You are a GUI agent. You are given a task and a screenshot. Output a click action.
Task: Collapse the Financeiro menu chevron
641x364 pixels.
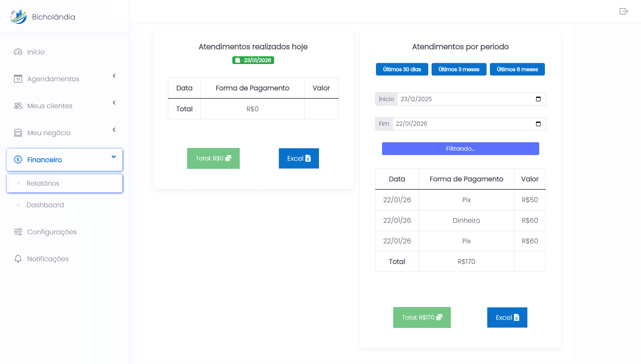[114, 157]
